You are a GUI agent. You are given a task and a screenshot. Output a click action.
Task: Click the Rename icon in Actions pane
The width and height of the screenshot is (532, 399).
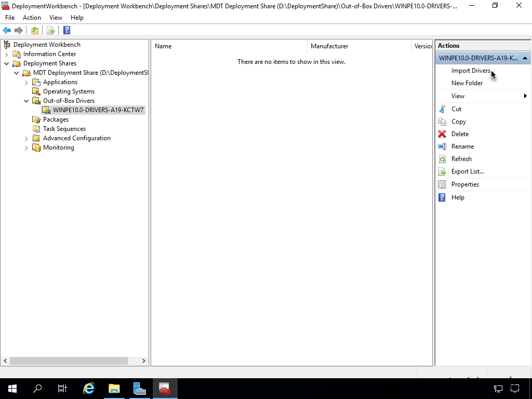[442, 147]
